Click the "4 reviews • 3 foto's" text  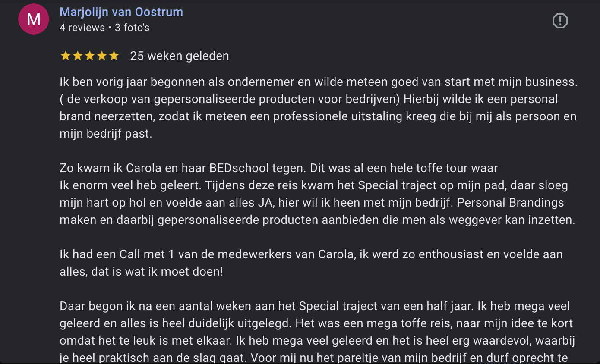(x=104, y=28)
